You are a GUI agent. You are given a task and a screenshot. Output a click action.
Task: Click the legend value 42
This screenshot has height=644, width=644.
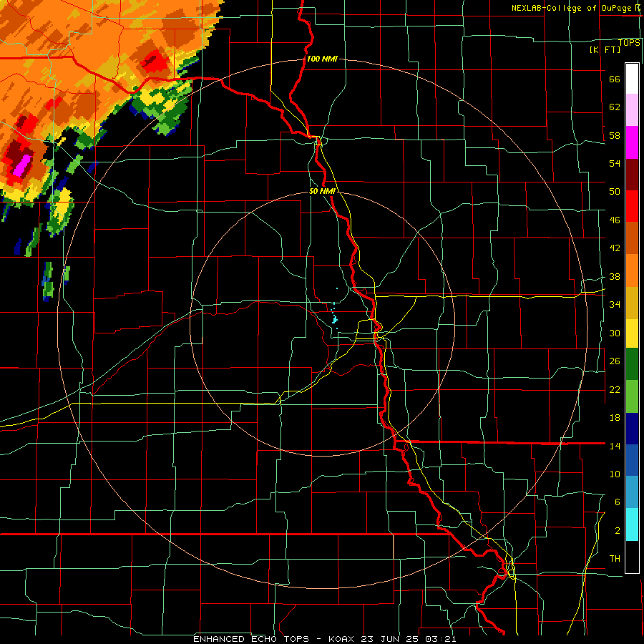[x=615, y=248]
